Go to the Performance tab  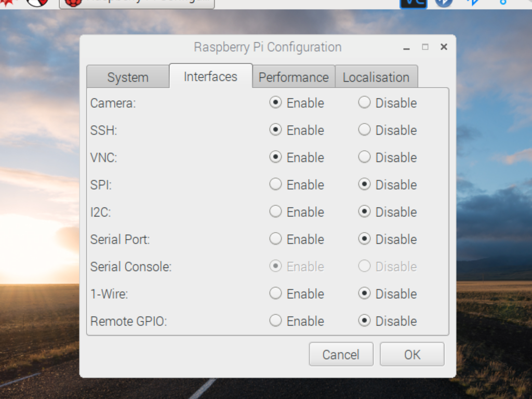[294, 77]
